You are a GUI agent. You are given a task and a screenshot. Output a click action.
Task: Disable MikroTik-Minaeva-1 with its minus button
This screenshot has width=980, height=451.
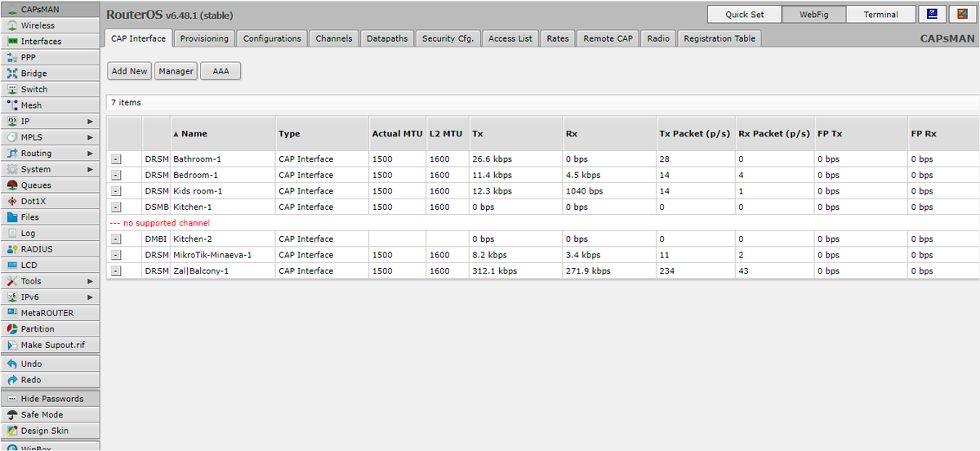[x=116, y=255]
